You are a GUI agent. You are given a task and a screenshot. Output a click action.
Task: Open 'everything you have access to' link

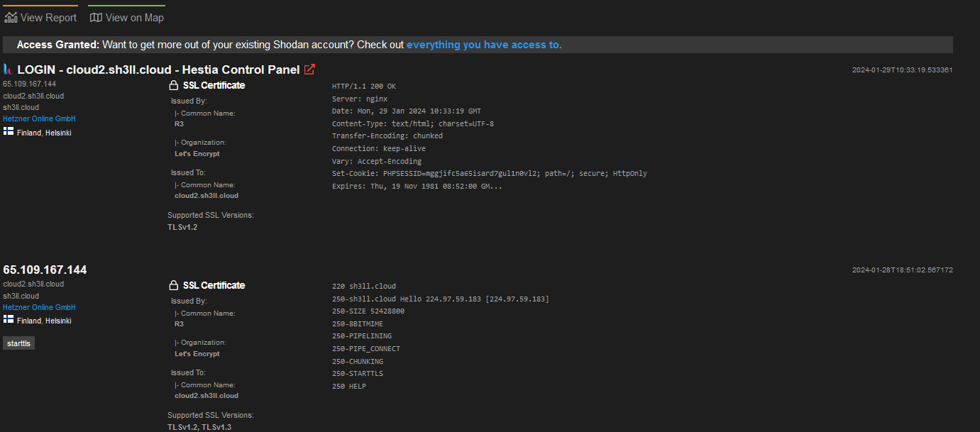(484, 45)
